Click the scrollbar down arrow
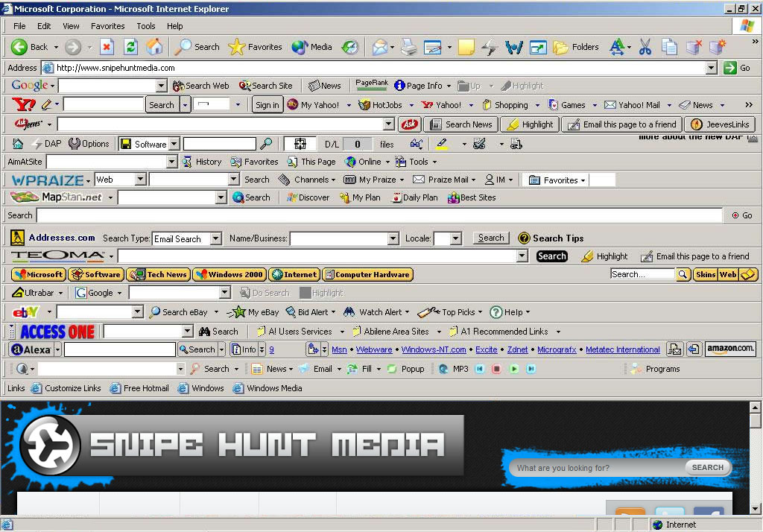763x532 pixels. tap(756, 509)
